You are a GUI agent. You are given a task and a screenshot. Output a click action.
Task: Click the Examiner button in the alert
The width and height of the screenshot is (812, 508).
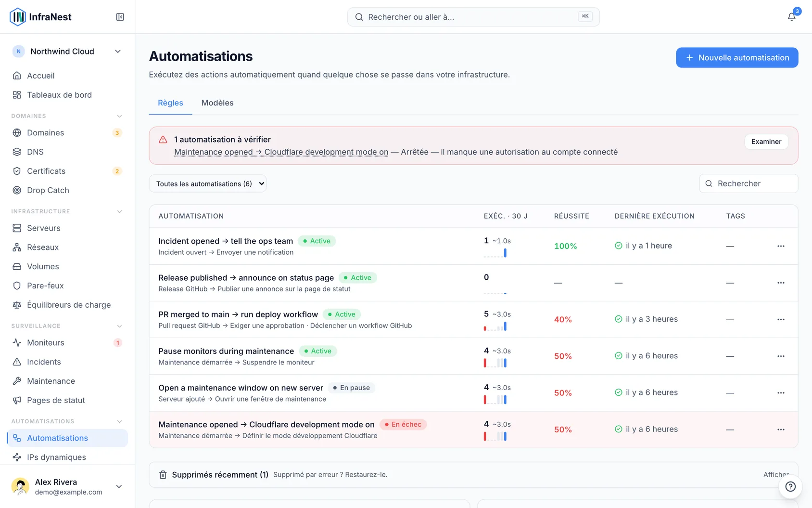pos(766,142)
